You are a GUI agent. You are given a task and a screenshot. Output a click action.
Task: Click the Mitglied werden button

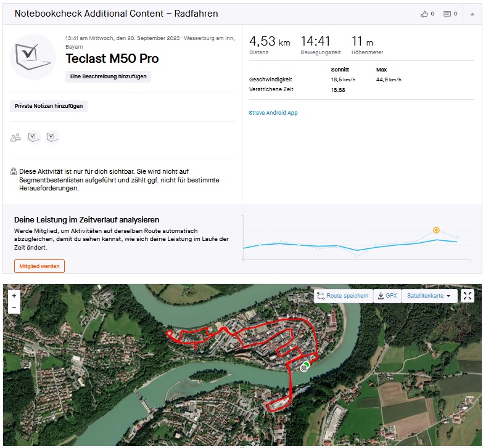coord(39,266)
